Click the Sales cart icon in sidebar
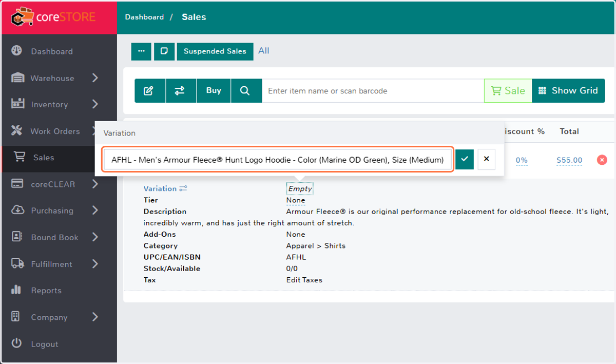 click(20, 157)
